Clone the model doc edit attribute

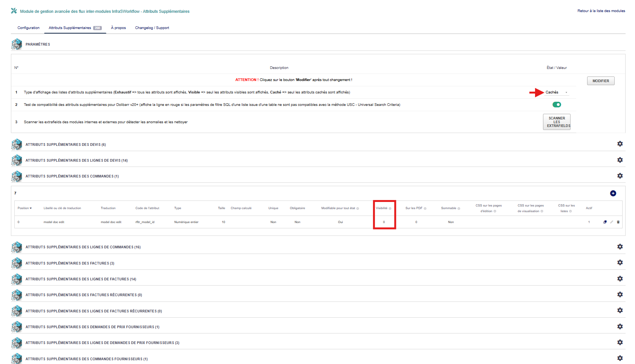605,222
